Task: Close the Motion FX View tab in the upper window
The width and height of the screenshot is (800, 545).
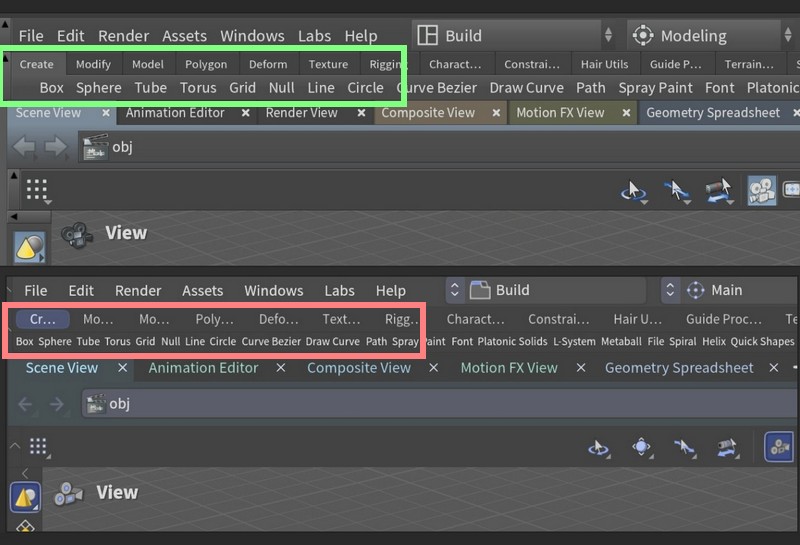Action: click(626, 113)
